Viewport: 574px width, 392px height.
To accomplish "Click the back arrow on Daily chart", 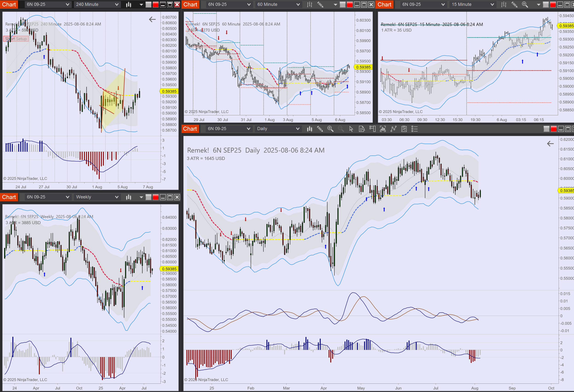I will 550,144.
